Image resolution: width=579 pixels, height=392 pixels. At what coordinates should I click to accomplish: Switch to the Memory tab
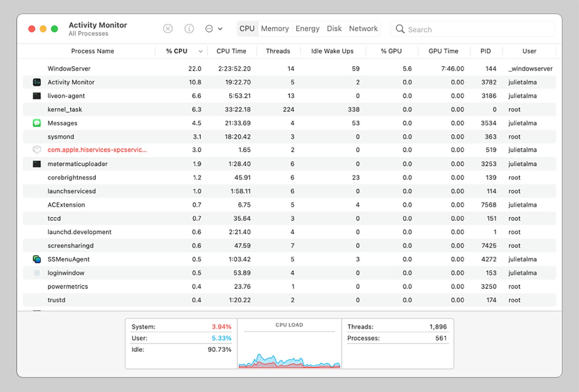coord(275,29)
